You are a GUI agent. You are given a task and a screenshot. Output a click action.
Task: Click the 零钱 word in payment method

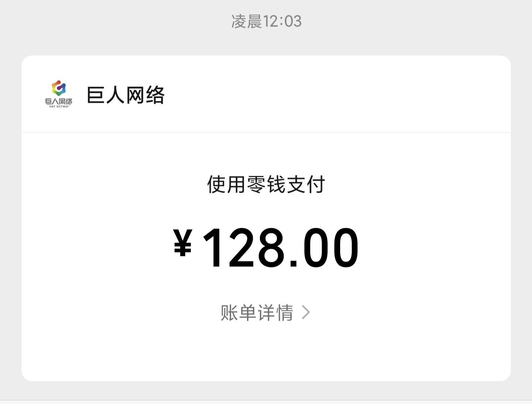pyautogui.click(x=266, y=184)
